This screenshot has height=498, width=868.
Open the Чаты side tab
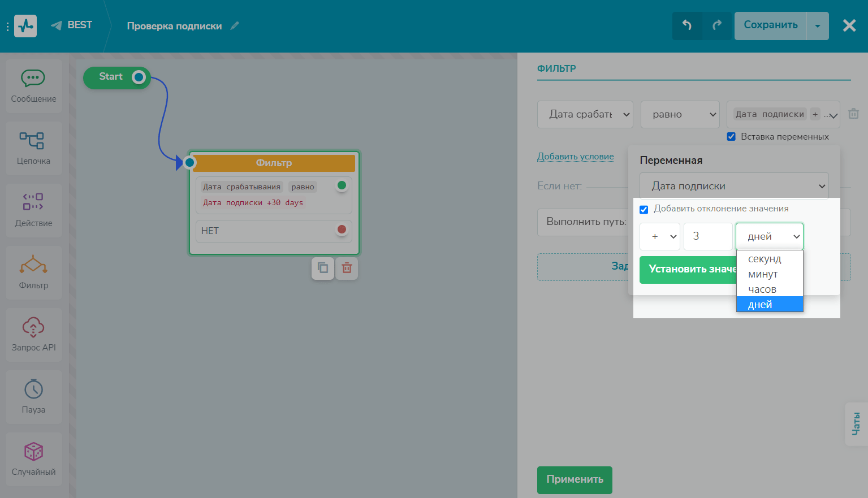coord(856,424)
